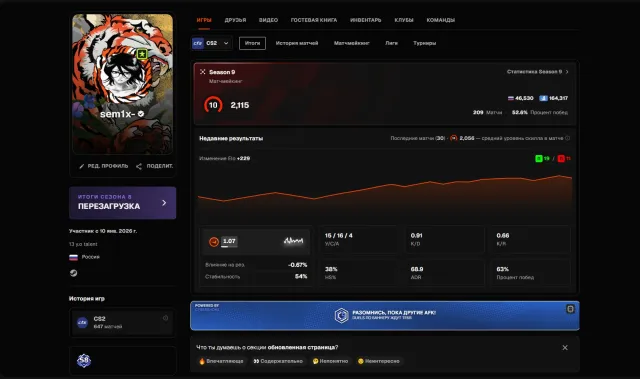Click the red losses square icon
The width and height of the screenshot is (640, 379).
click(x=561, y=158)
